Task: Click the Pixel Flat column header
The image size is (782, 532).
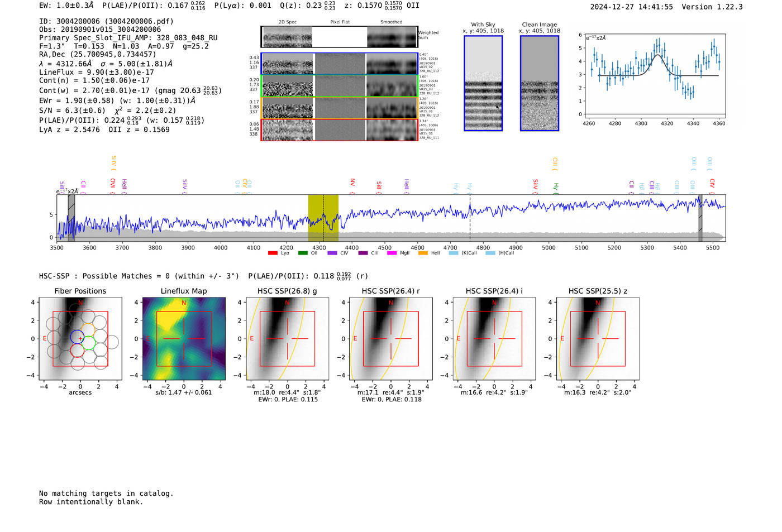Action: click(340, 22)
